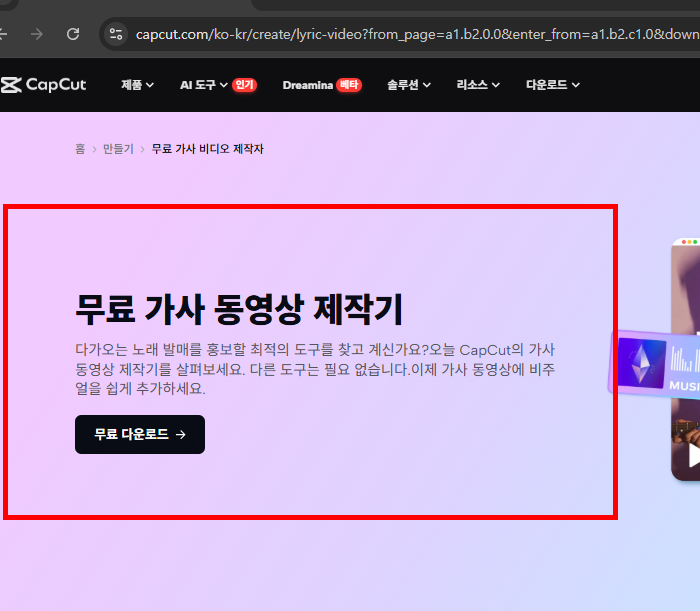Go to 만들기 breadcrumb link
700x611 pixels.
tap(118, 149)
